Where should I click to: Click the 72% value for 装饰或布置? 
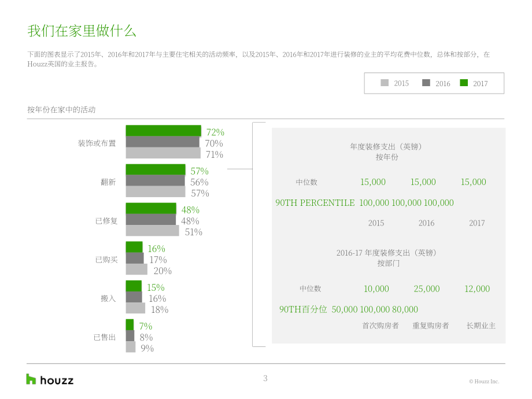click(215, 132)
